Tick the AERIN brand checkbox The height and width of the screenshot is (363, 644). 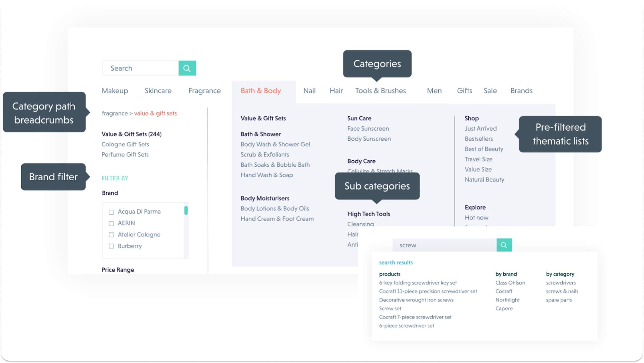coord(111,223)
